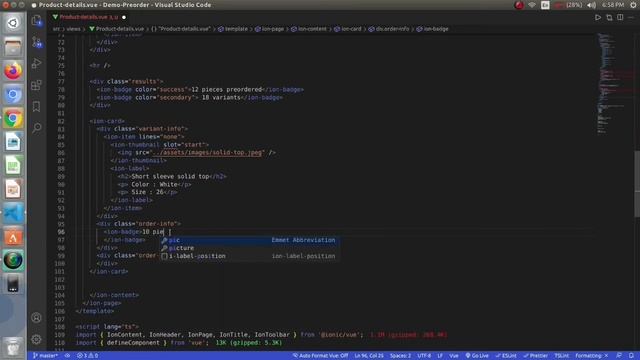Screen dimensions: 640x360
Task: Open the Files manager from the dock
Action: [13, 47]
